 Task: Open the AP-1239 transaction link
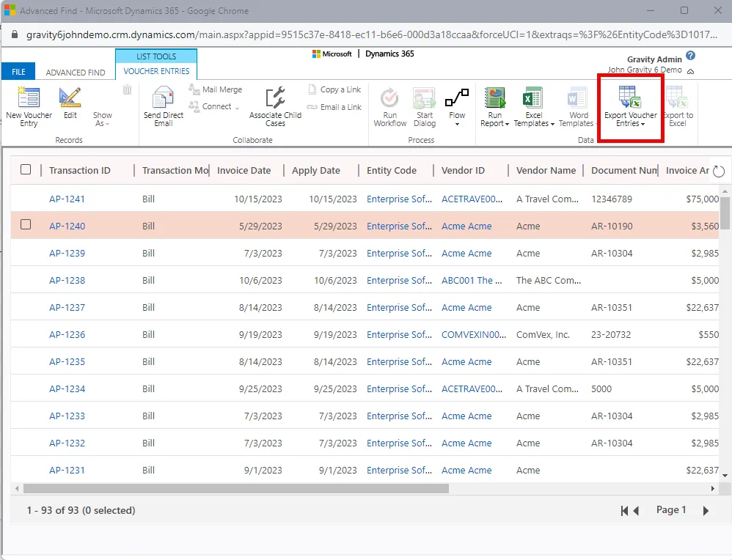tap(67, 253)
